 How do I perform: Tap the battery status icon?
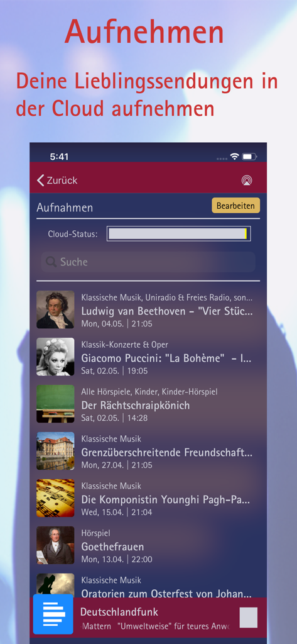pos(249,157)
